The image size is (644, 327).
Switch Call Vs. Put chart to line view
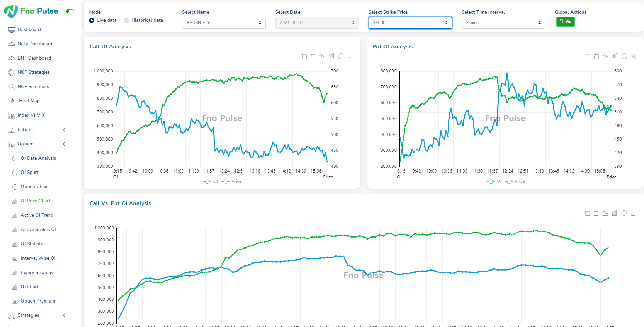(x=605, y=213)
